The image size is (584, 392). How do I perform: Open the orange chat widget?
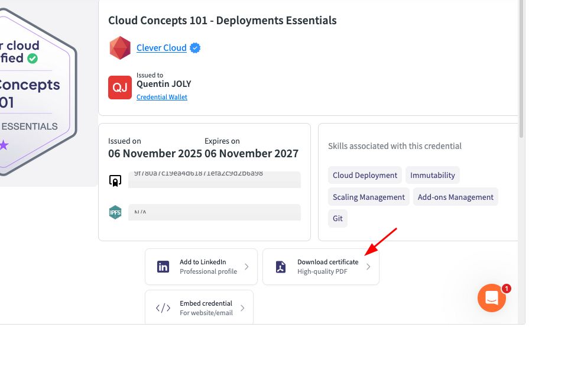pos(492,298)
